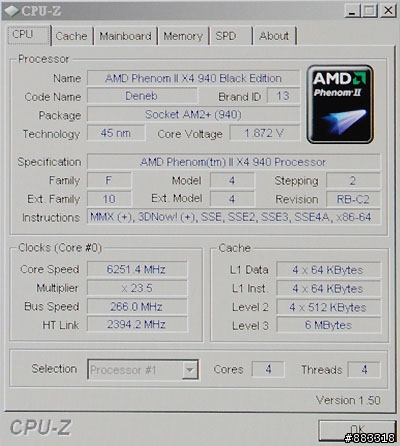Image resolution: width=400 pixels, height=446 pixels.
Task: Click the L1 Inst. value 4 x 64 KBytes
Action: (328, 289)
